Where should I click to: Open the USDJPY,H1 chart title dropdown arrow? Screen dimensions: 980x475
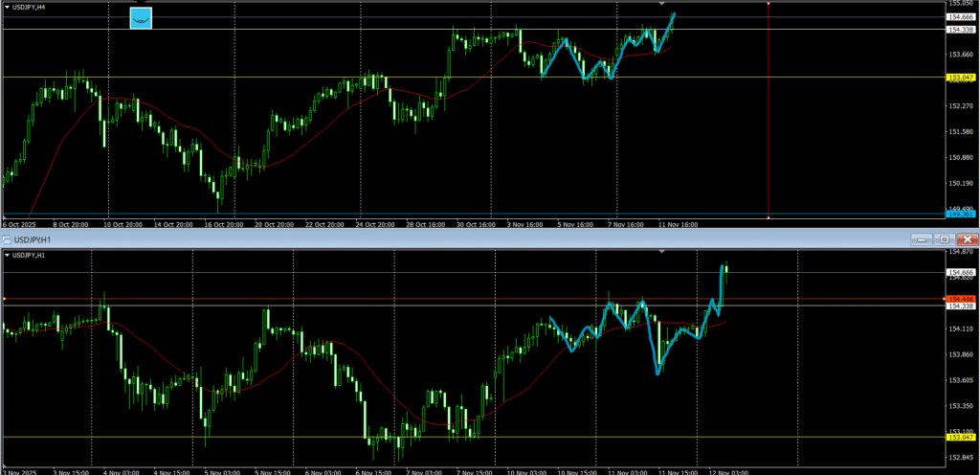tap(9, 256)
